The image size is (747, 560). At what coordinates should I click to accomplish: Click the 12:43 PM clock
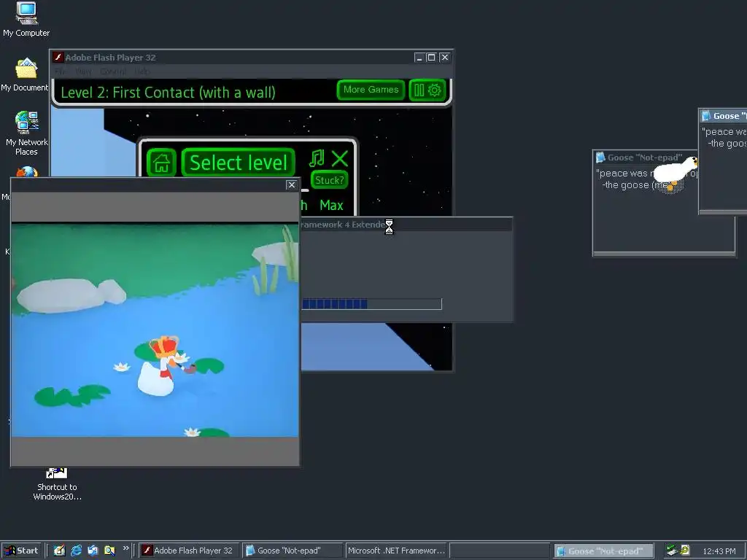tap(719, 551)
